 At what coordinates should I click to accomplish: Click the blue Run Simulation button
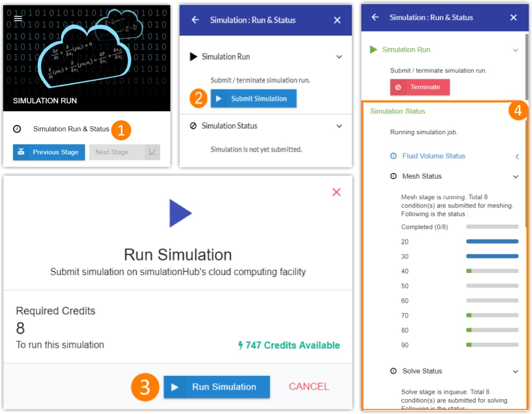tap(217, 387)
